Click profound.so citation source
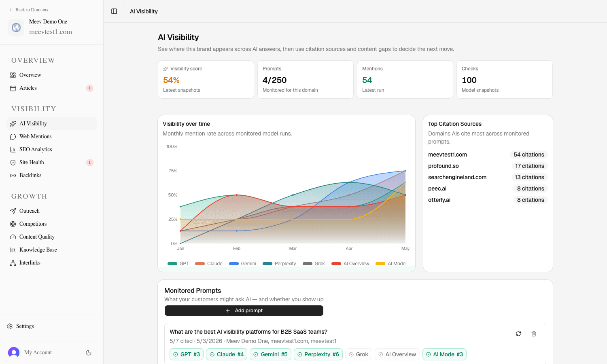This screenshot has height=364, width=607. click(x=444, y=166)
